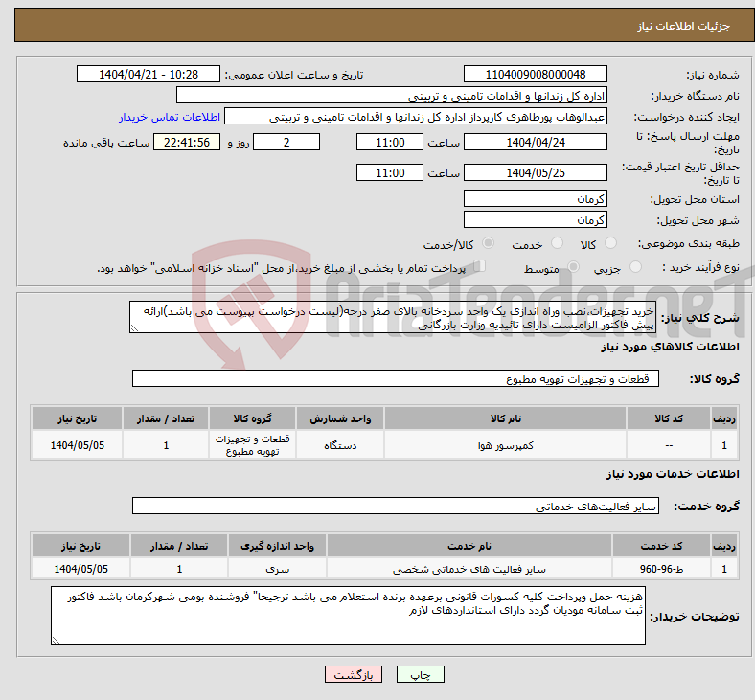Click the واحد اندازه گیری column header
Viewport: 755px width, 700px height.
point(277,546)
